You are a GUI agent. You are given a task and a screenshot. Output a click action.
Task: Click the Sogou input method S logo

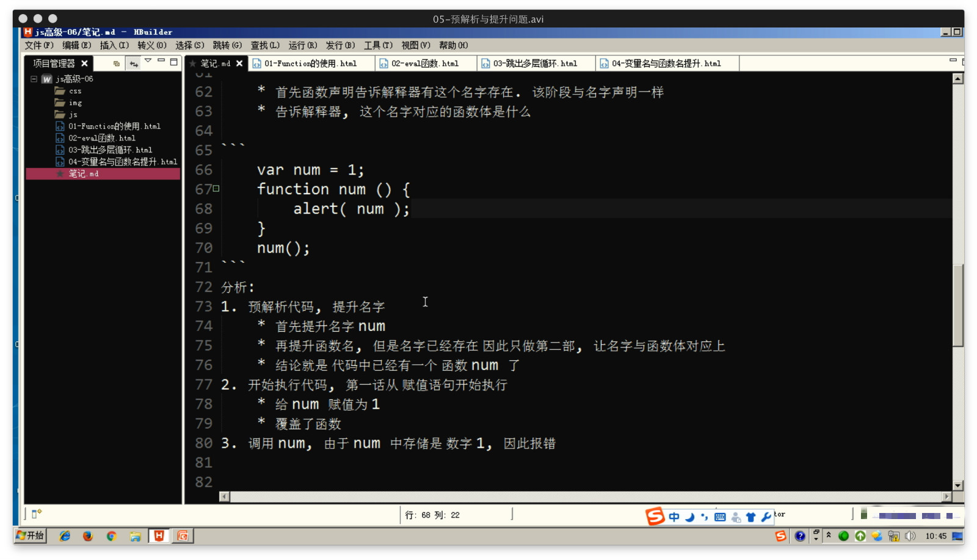[x=655, y=516]
